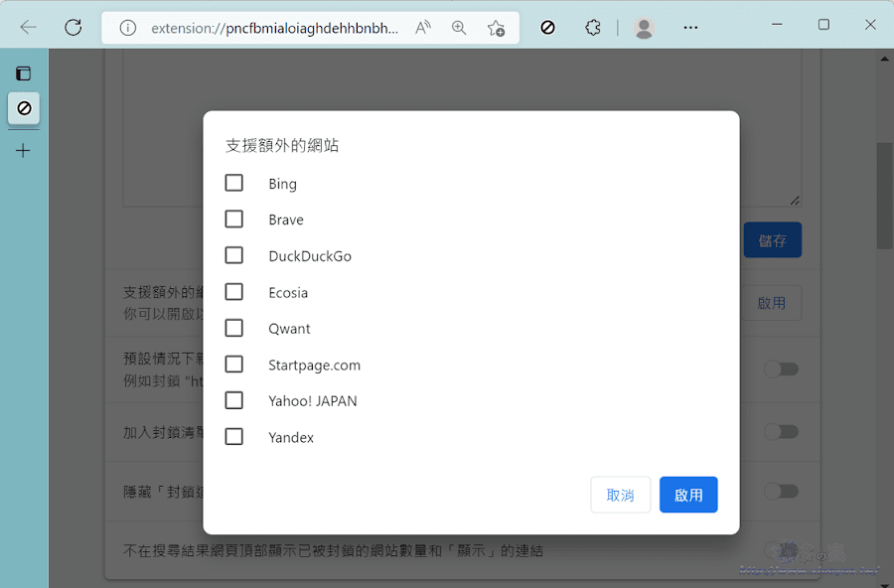Click the 儲存 save button behind dialog
The image size is (894, 588).
pyautogui.click(x=773, y=240)
